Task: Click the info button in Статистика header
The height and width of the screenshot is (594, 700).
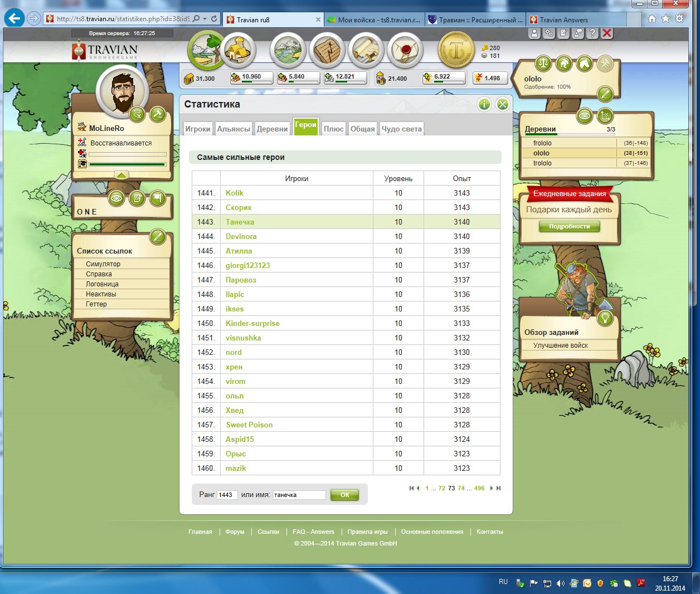Action: (x=484, y=104)
